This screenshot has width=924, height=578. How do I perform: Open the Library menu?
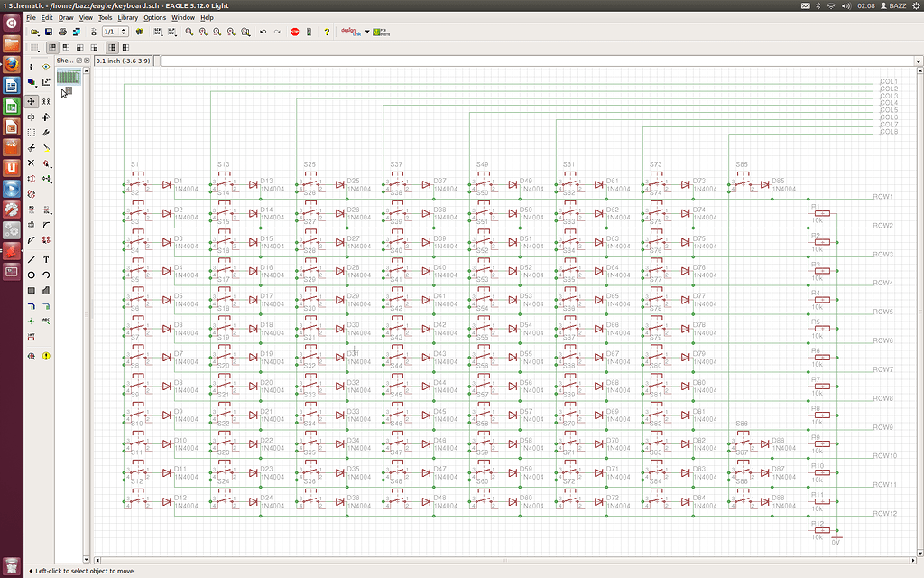[127, 17]
